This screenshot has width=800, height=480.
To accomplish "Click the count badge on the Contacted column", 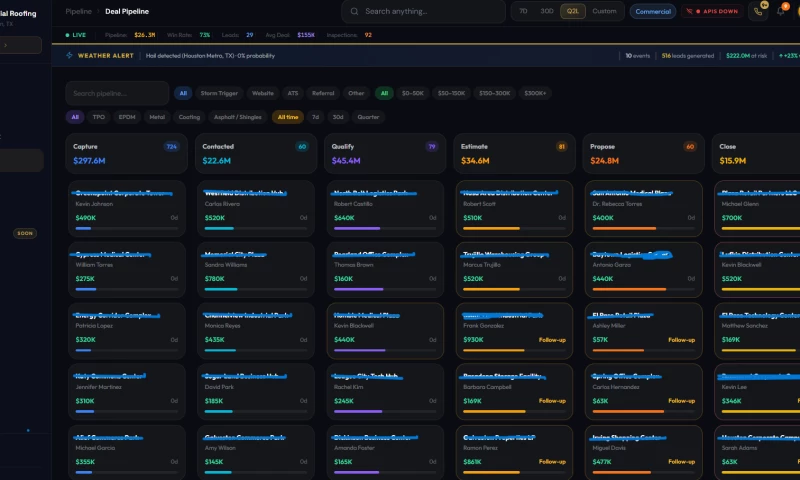I will 302,146.
